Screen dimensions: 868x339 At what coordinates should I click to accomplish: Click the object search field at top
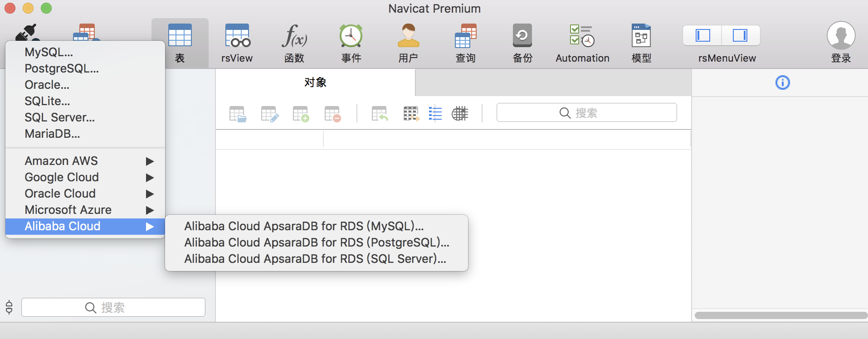click(x=586, y=112)
